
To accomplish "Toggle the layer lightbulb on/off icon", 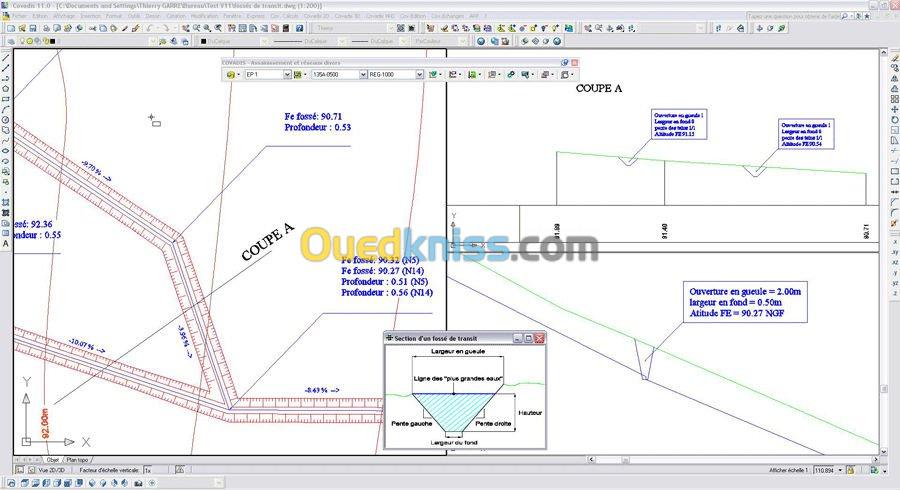I will coord(24,41).
